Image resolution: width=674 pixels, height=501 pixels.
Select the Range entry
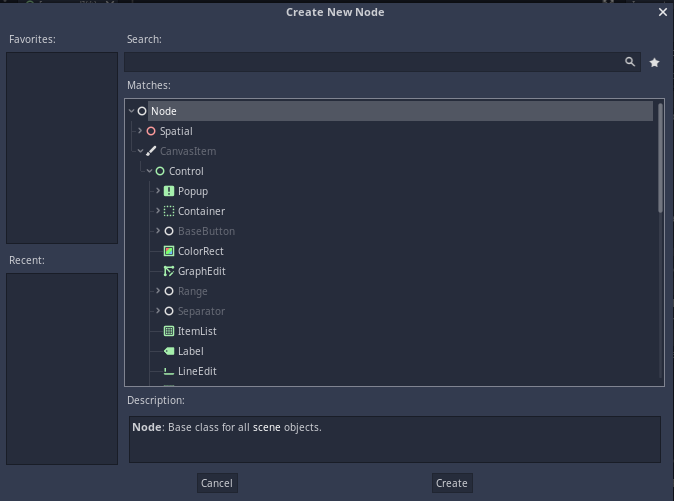point(193,292)
